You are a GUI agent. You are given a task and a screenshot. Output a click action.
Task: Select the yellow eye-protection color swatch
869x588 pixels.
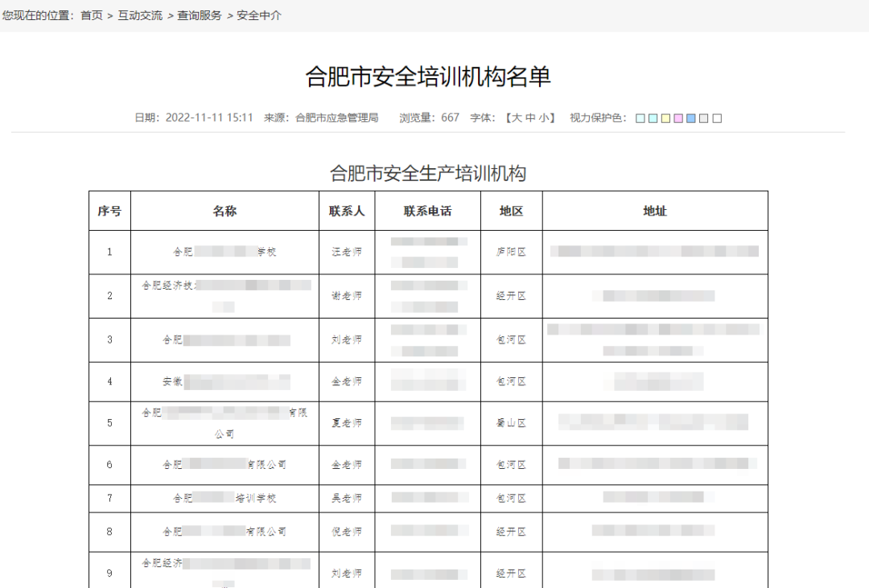[x=666, y=117]
